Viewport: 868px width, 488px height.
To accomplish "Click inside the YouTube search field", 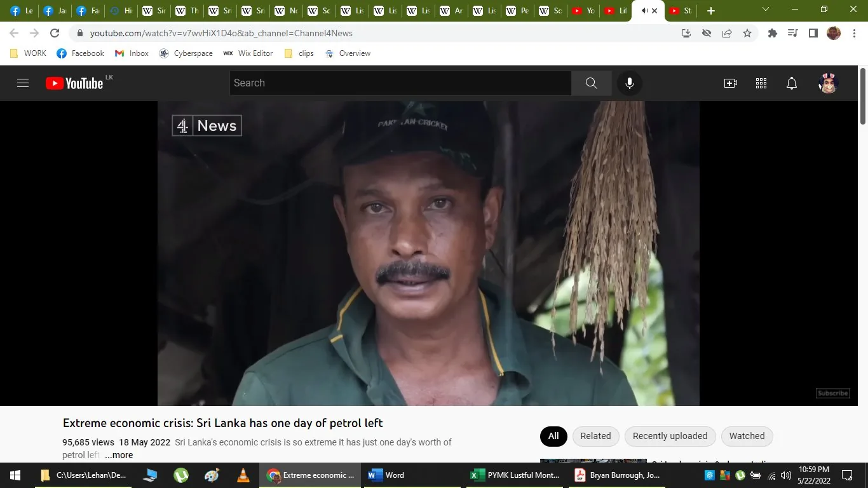I will [x=400, y=83].
